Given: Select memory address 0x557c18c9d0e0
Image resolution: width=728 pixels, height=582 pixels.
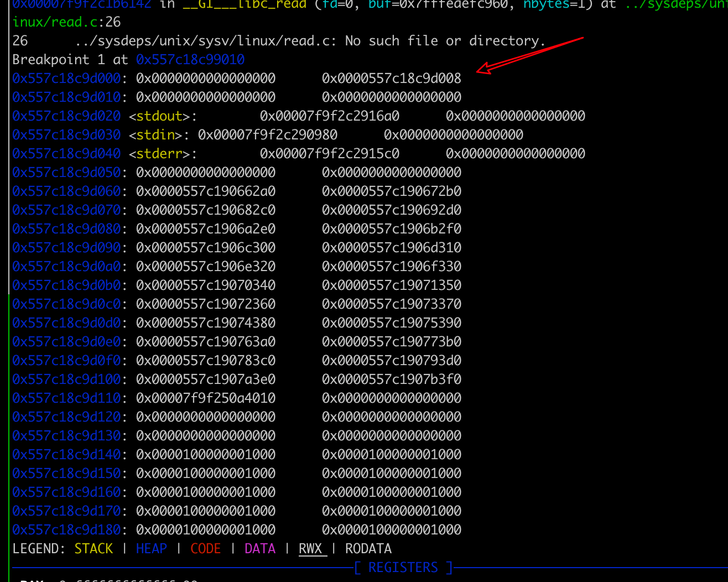Looking at the screenshot, I should pyautogui.click(x=66, y=342).
